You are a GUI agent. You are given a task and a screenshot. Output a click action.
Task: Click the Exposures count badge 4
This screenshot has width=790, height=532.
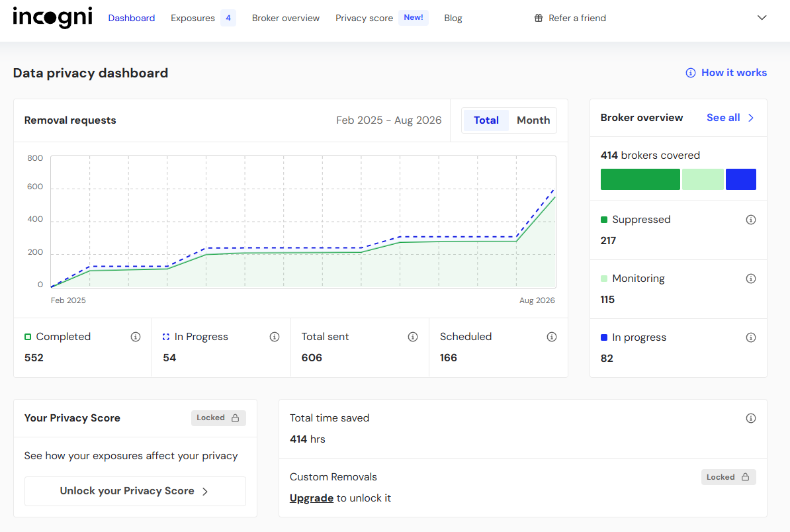coord(228,18)
